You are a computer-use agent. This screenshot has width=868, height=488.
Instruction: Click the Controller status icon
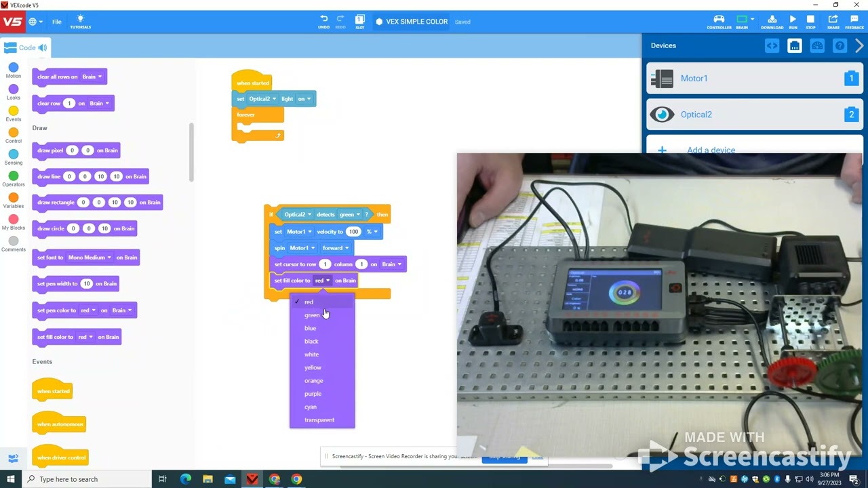(x=719, y=22)
